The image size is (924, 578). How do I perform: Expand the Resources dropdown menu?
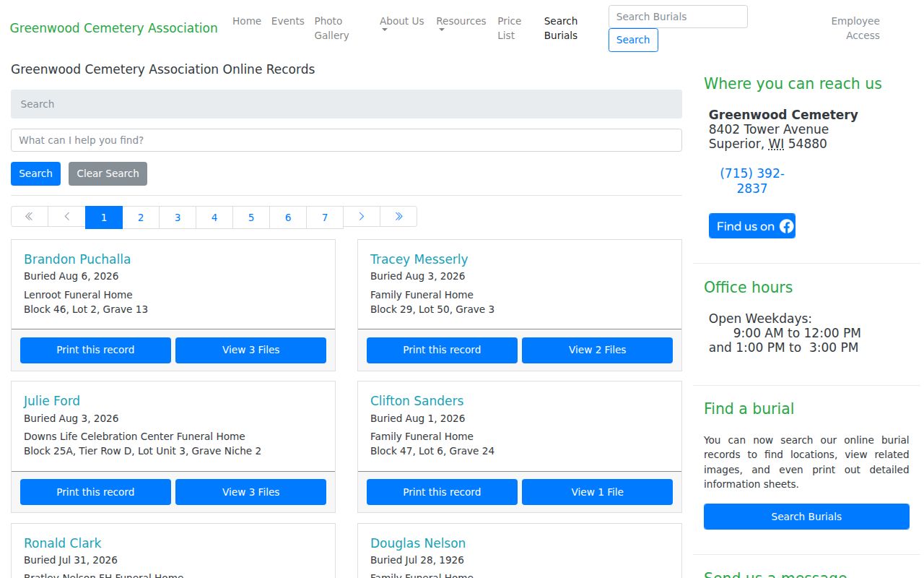coord(461,25)
